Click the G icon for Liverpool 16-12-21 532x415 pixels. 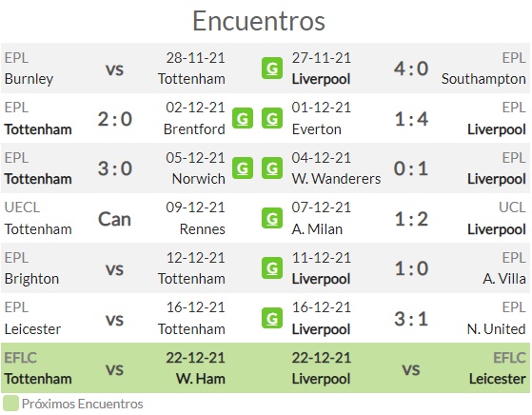pyautogui.click(x=272, y=318)
